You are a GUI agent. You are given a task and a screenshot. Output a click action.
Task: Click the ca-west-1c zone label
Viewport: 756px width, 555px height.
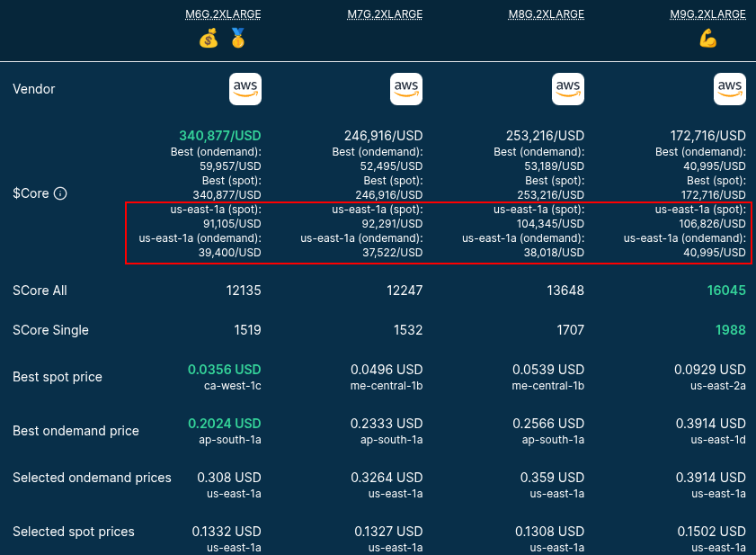click(x=233, y=386)
